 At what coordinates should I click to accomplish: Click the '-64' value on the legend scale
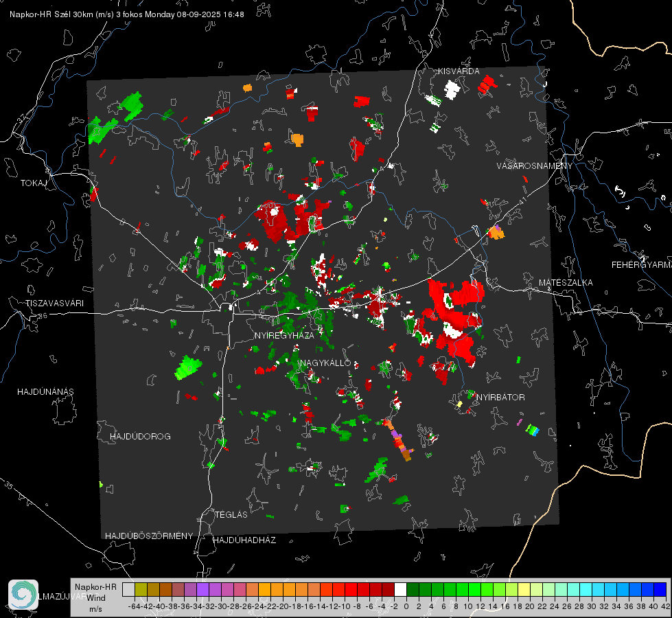(x=134, y=606)
